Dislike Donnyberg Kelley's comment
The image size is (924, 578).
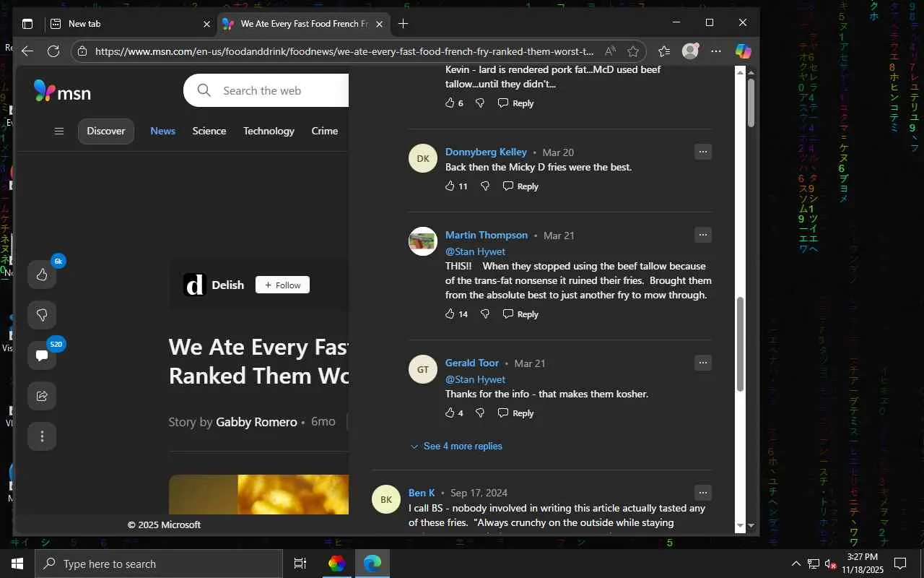(485, 186)
